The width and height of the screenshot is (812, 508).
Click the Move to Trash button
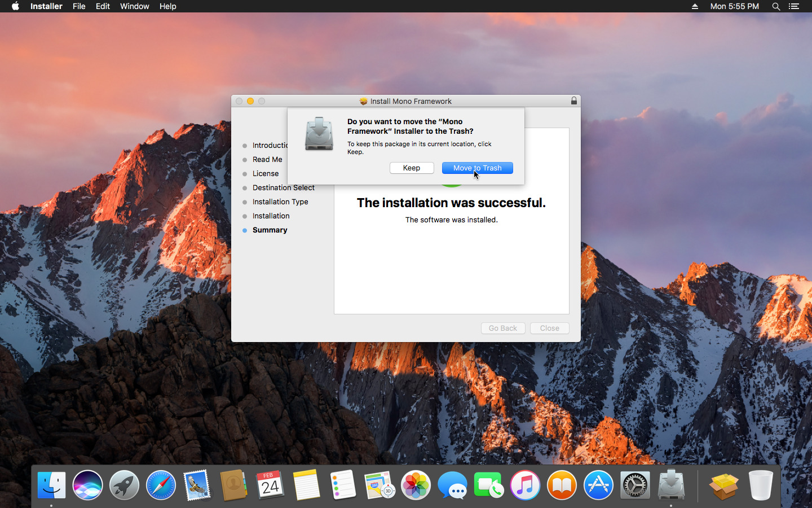point(477,168)
